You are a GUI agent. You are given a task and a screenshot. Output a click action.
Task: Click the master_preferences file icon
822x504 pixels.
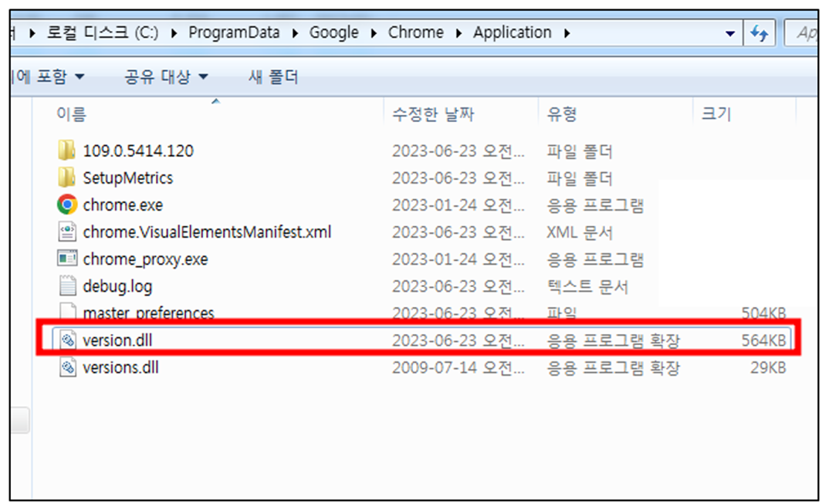[x=67, y=312]
